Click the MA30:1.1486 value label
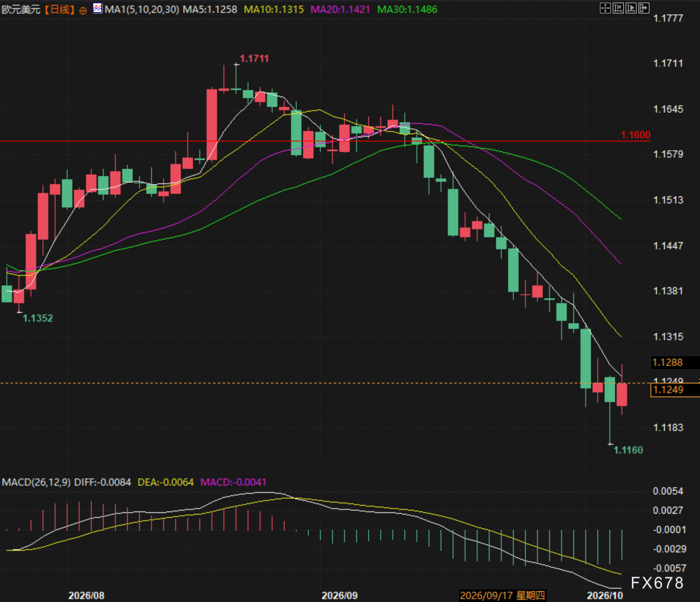 pyautogui.click(x=407, y=10)
